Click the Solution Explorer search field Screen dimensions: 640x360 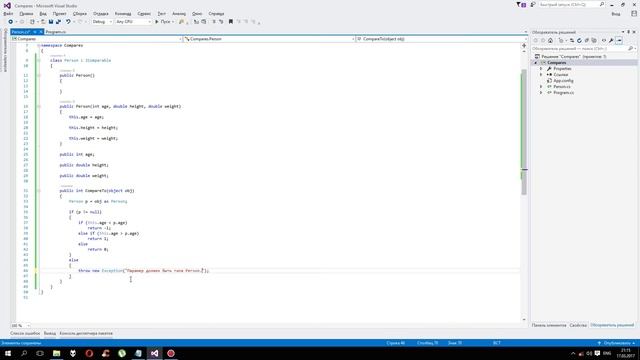click(583, 49)
